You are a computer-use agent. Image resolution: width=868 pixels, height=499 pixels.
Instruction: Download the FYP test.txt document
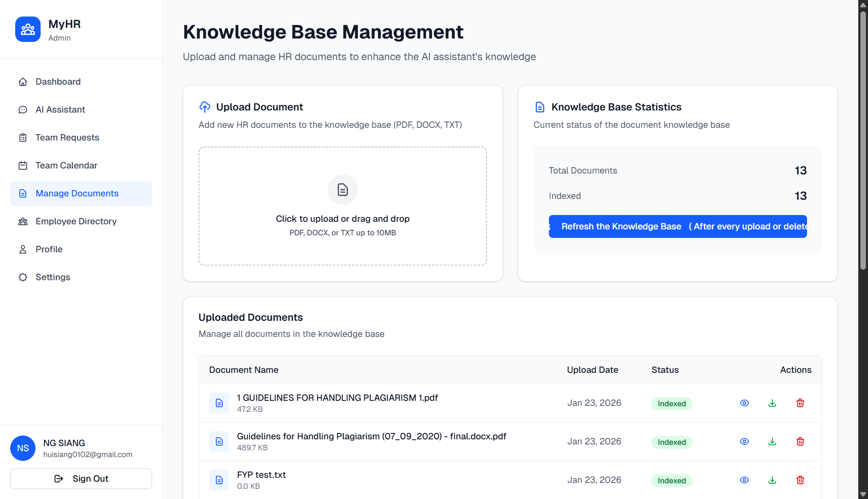coord(772,480)
